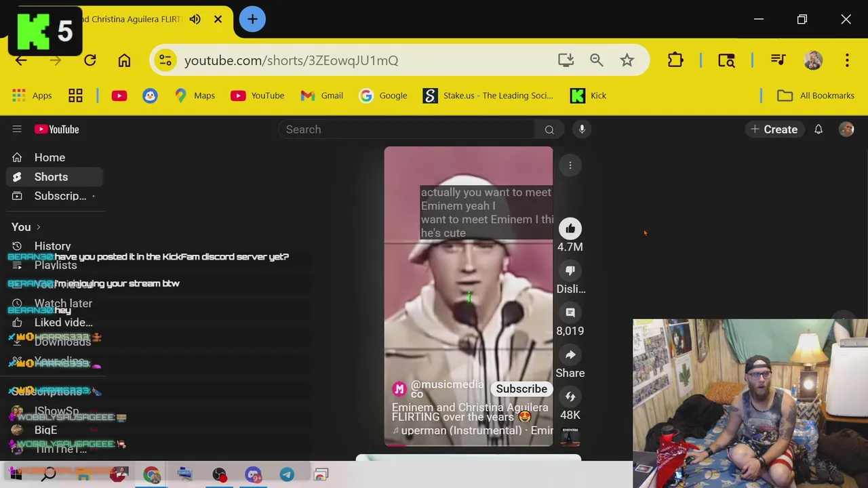This screenshot has height=488, width=868.
Task: Submit search with magnifier button
Action: [549, 129]
